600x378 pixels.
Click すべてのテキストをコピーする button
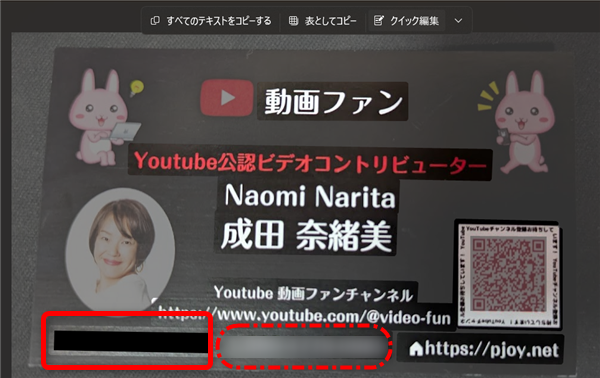(211, 21)
